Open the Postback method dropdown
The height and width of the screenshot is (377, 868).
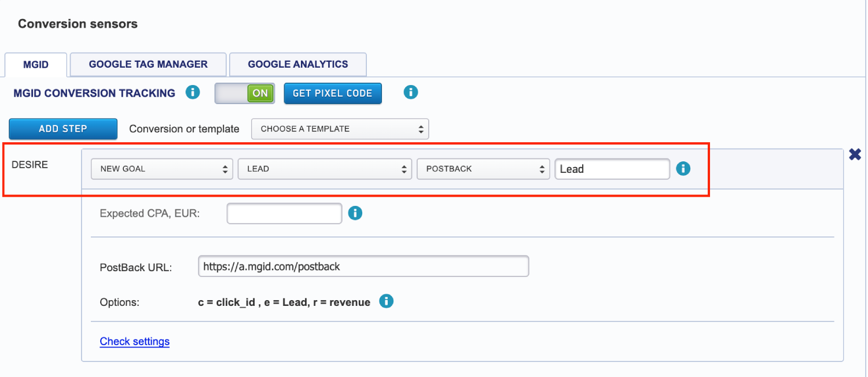click(x=483, y=169)
